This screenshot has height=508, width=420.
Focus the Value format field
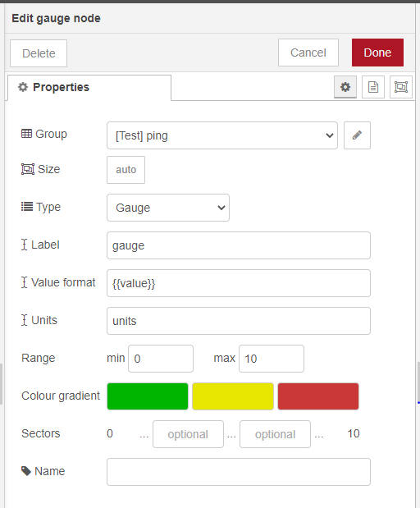pos(239,283)
